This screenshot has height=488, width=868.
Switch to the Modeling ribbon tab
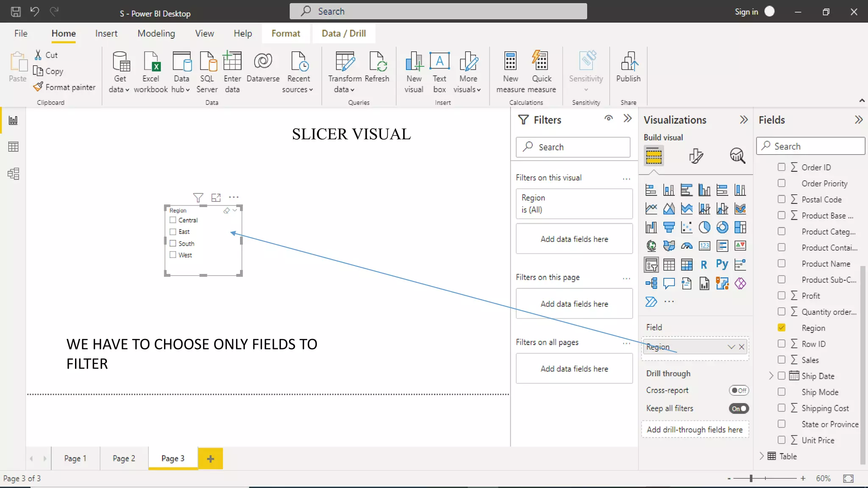click(156, 33)
